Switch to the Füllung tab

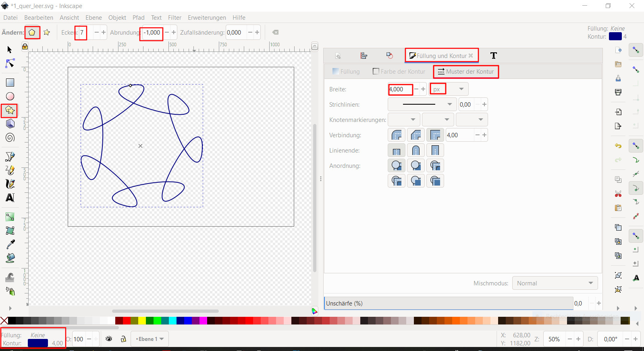[346, 71]
